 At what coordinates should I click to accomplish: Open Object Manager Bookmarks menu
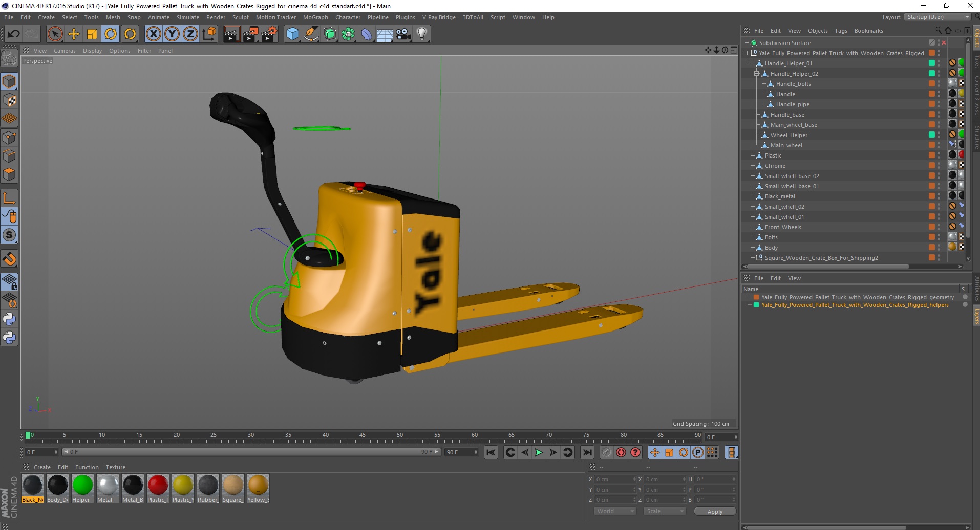[x=868, y=31]
